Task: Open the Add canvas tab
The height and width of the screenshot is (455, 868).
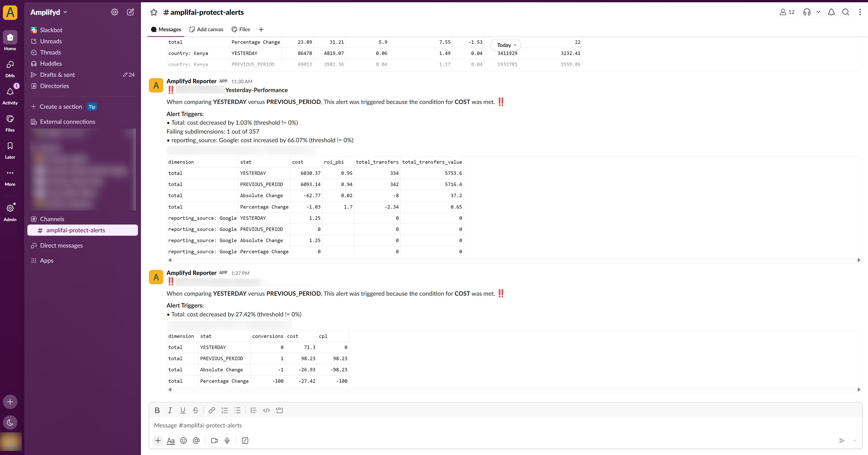Action: [206, 29]
